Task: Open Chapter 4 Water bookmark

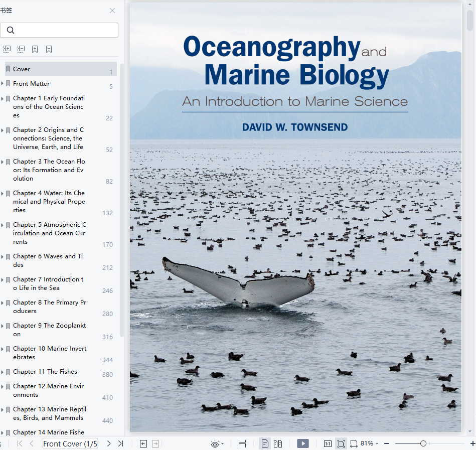Action: tap(49, 201)
